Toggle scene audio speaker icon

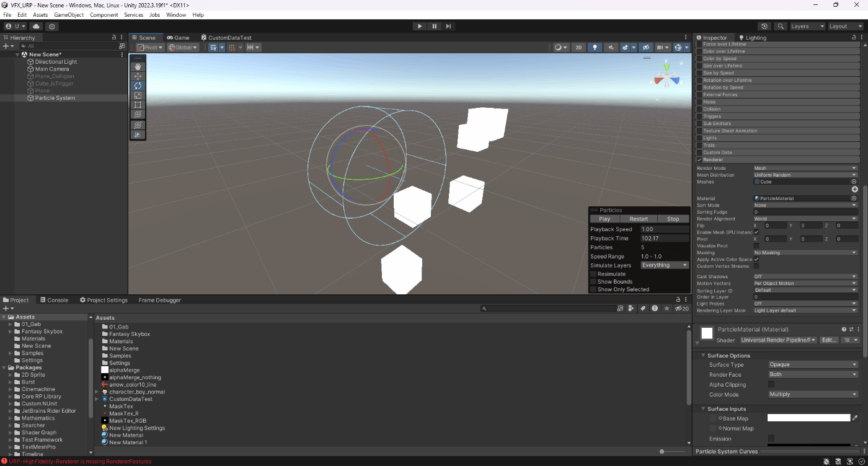611,47
